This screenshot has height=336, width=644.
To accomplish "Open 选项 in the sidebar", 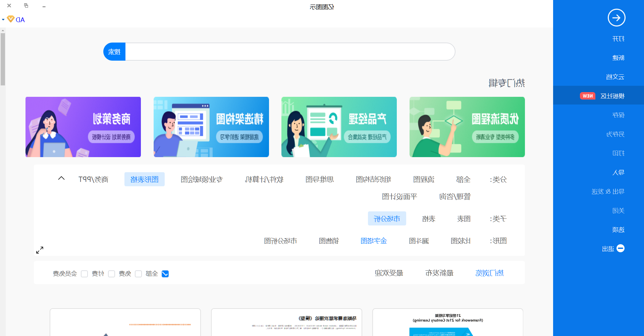I will 619,230.
